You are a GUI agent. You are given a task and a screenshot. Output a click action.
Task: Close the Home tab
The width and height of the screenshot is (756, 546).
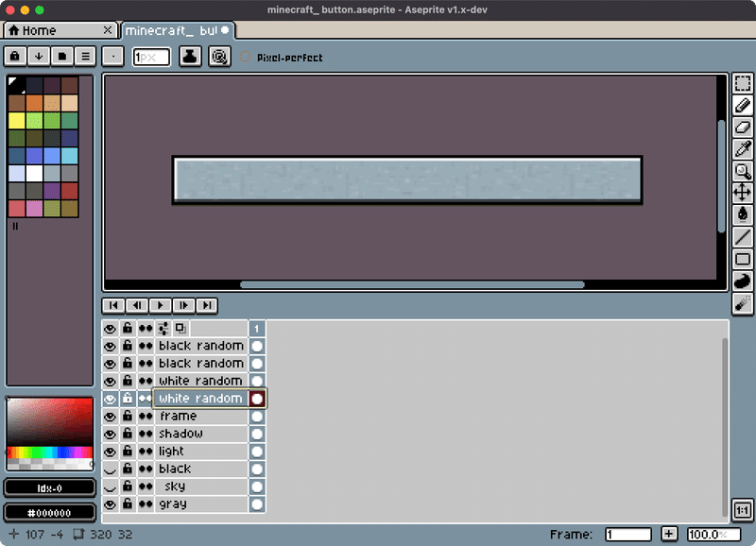coord(108,30)
